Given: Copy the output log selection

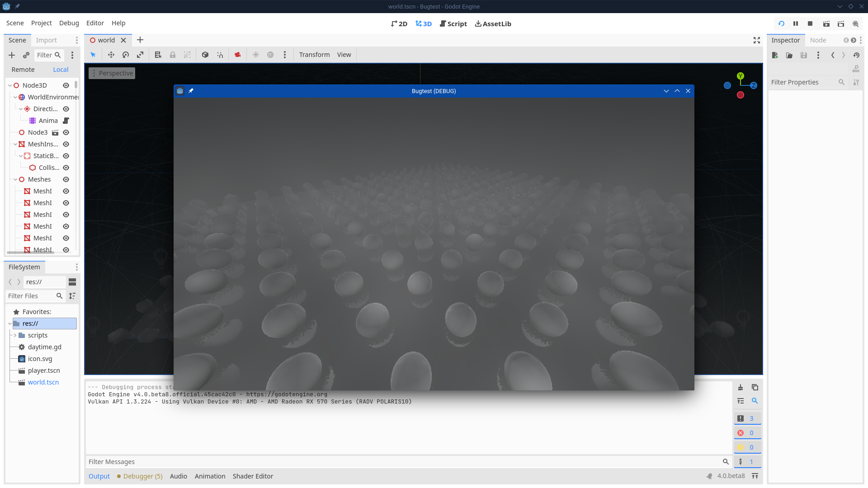Looking at the screenshot, I should (x=755, y=387).
